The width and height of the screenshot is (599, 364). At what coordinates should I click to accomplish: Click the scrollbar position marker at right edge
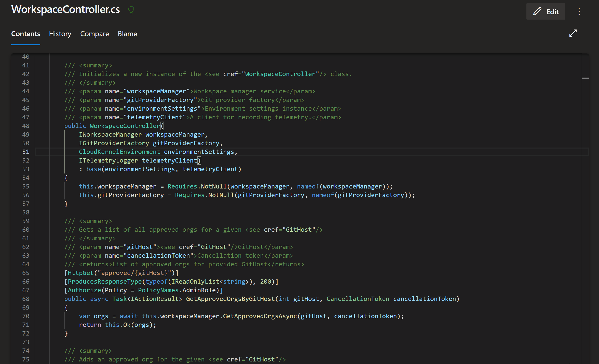585,78
